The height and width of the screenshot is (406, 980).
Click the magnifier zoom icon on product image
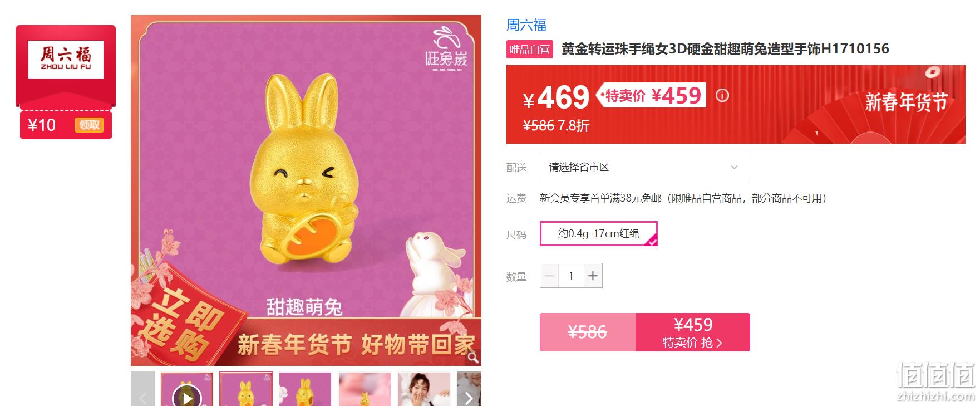click(x=472, y=358)
